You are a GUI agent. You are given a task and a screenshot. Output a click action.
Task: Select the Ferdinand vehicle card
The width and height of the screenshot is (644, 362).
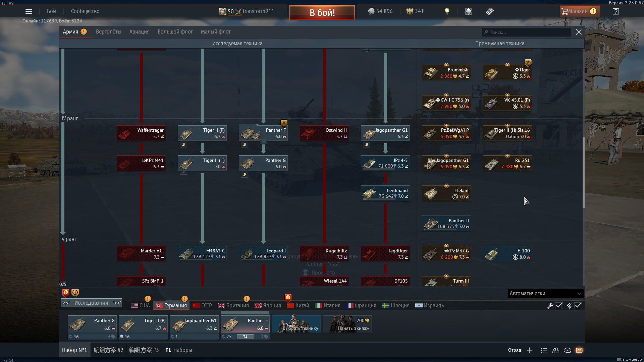(385, 194)
